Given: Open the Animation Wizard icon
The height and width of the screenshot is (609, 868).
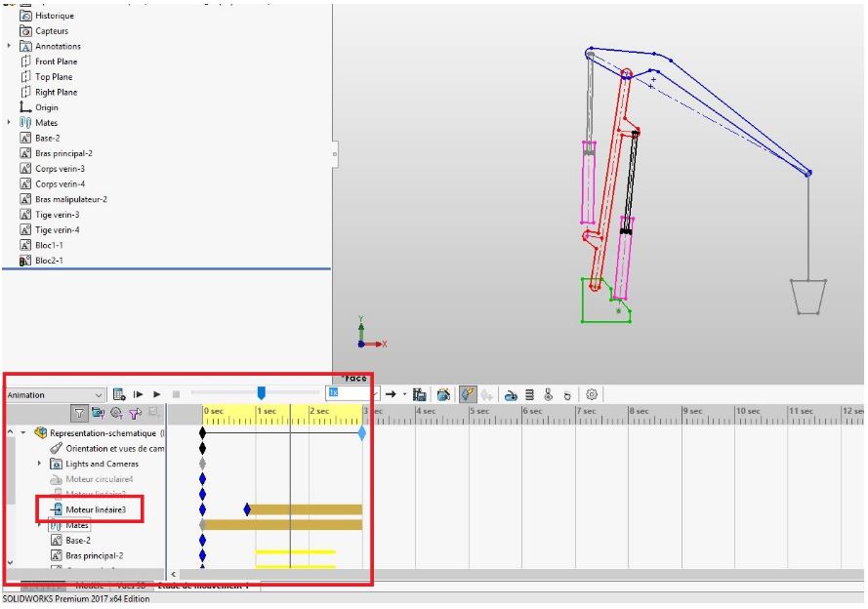Looking at the screenshot, I should 443,394.
